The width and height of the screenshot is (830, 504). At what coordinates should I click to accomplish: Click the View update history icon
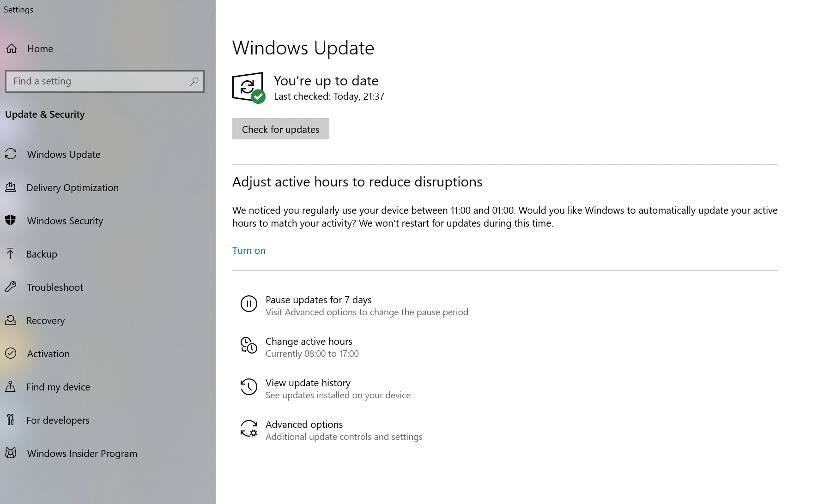tap(248, 387)
